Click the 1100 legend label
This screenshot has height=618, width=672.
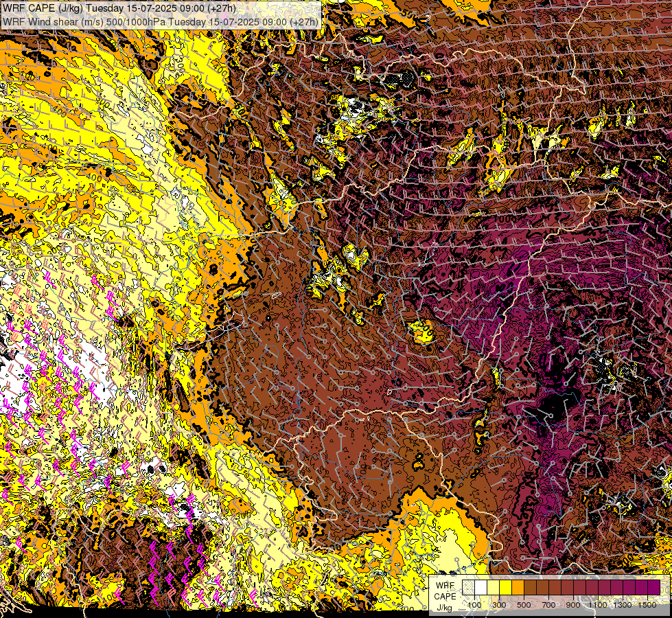tap(598, 605)
